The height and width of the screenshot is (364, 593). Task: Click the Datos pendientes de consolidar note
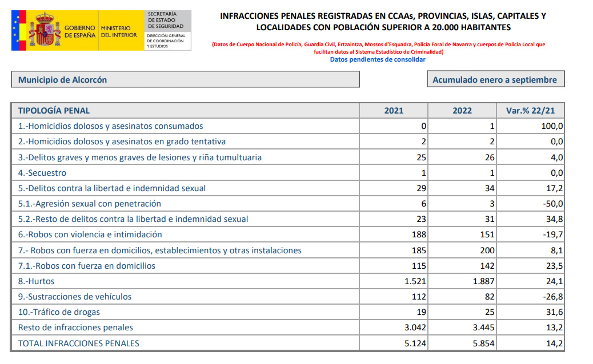[x=378, y=59]
